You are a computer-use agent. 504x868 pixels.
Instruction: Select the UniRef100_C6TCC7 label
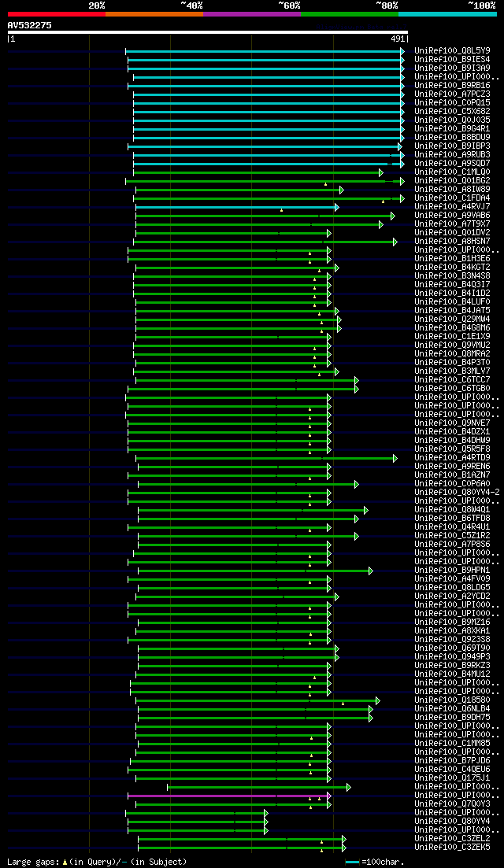click(x=452, y=380)
